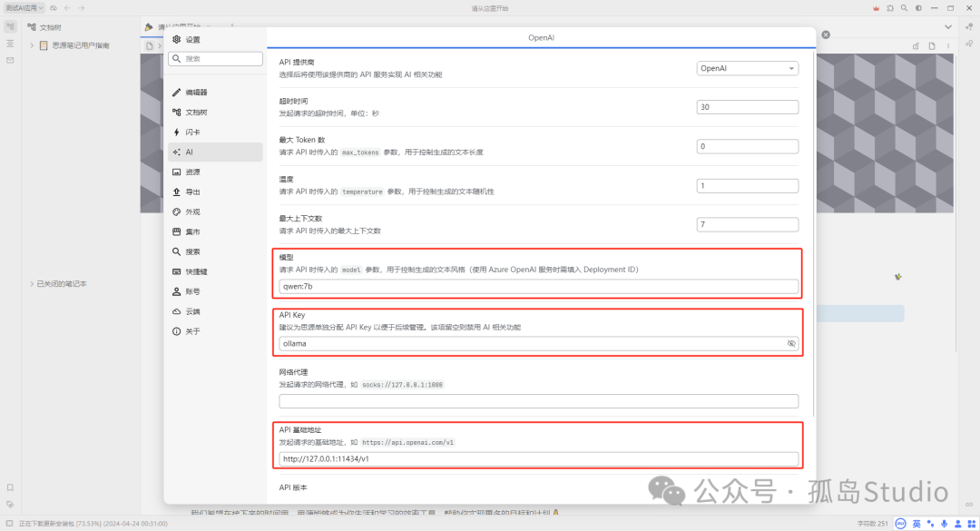
Task: Toggle the document edit lock icon
Action: pyautogui.click(x=916, y=46)
